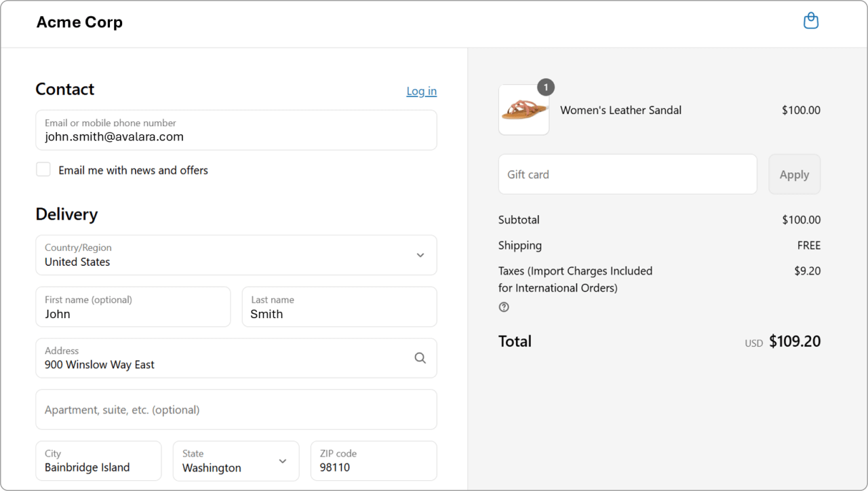The image size is (868, 491).
Task: Enable Email me with news and offers
Action: coord(43,169)
